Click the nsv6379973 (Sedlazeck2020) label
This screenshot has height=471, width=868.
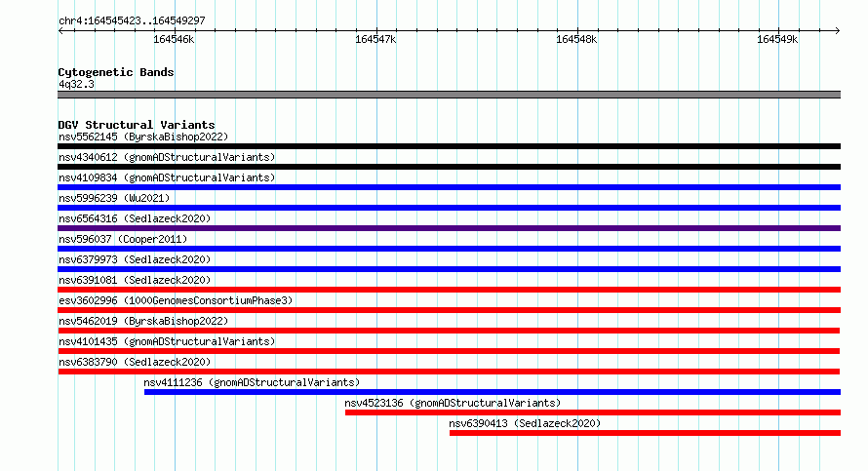(x=135, y=259)
